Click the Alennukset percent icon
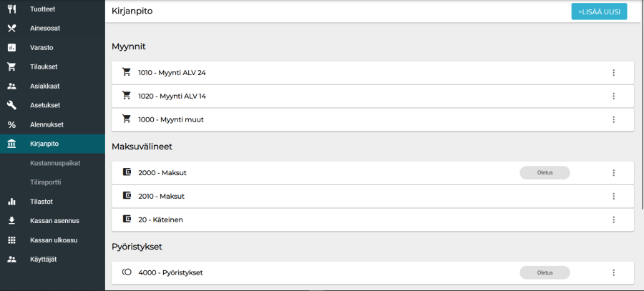This screenshot has height=291, width=644. 11,124
